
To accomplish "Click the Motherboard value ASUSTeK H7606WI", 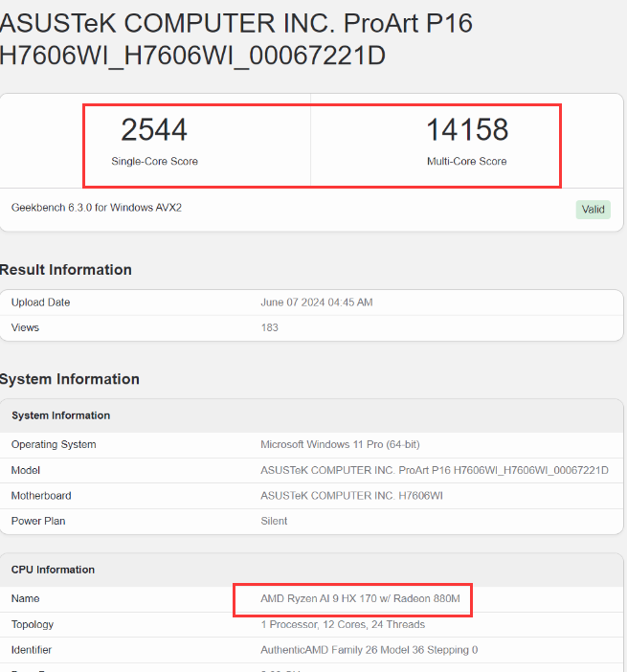I will [x=351, y=496].
